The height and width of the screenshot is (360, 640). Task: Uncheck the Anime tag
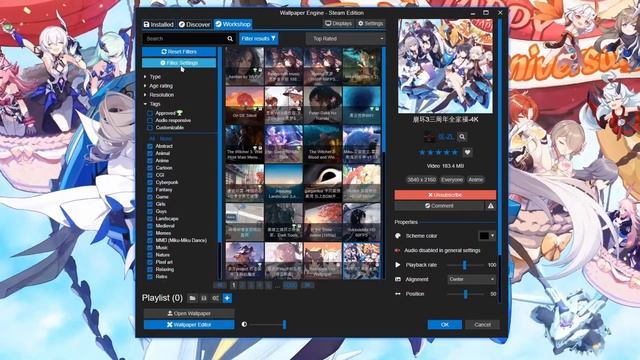[x=150, y=161]
